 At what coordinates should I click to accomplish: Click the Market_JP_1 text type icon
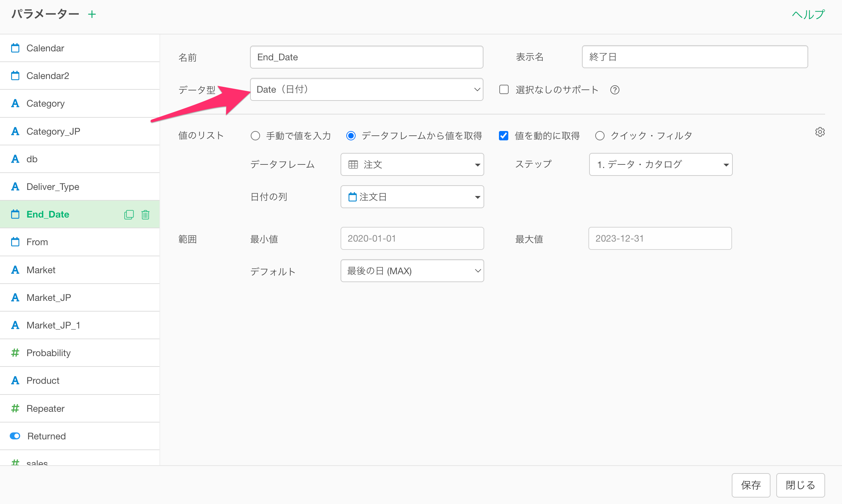pos(15,325)
